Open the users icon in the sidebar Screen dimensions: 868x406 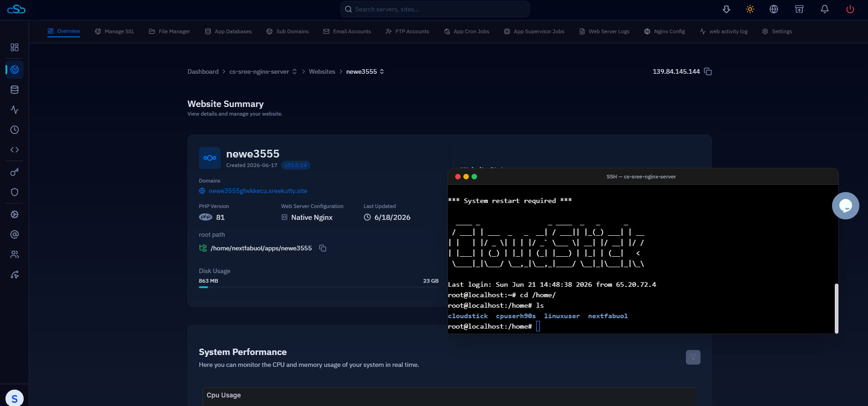click(15, 254)
